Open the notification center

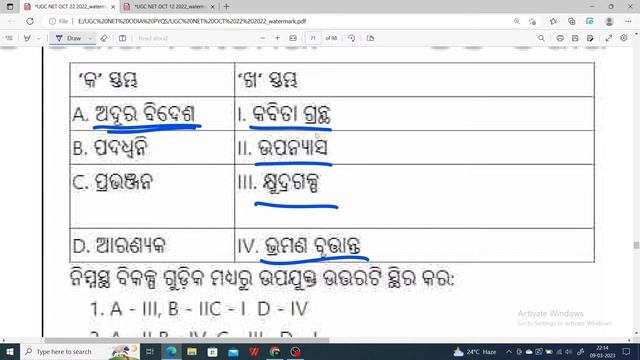[x=627, y=351]
